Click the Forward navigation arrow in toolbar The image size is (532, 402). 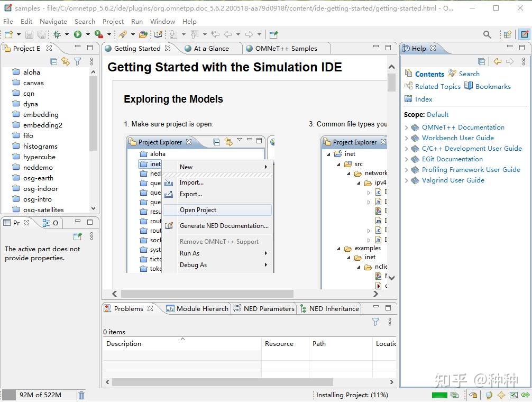pyautogui.click(x=249, y=34)
